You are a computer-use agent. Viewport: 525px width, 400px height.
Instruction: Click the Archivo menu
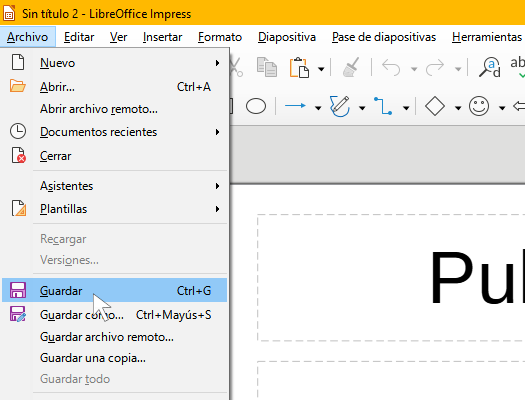pyautogui.click(x=28, y=37)
